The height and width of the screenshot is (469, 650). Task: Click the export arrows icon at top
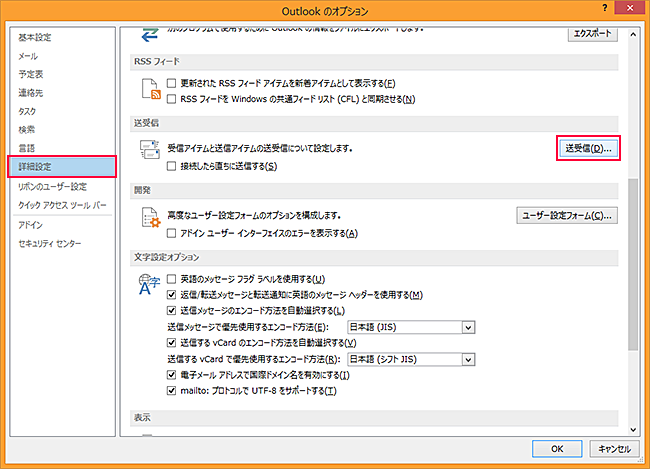pyautogui.click(x=149, y=34)
